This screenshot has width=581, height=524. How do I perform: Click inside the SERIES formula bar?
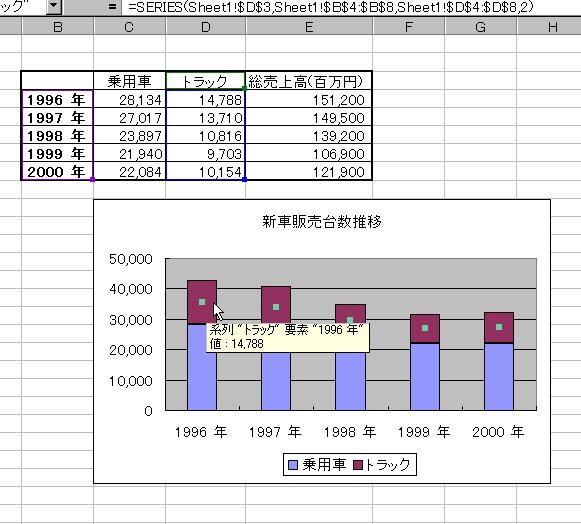[350, 7]
